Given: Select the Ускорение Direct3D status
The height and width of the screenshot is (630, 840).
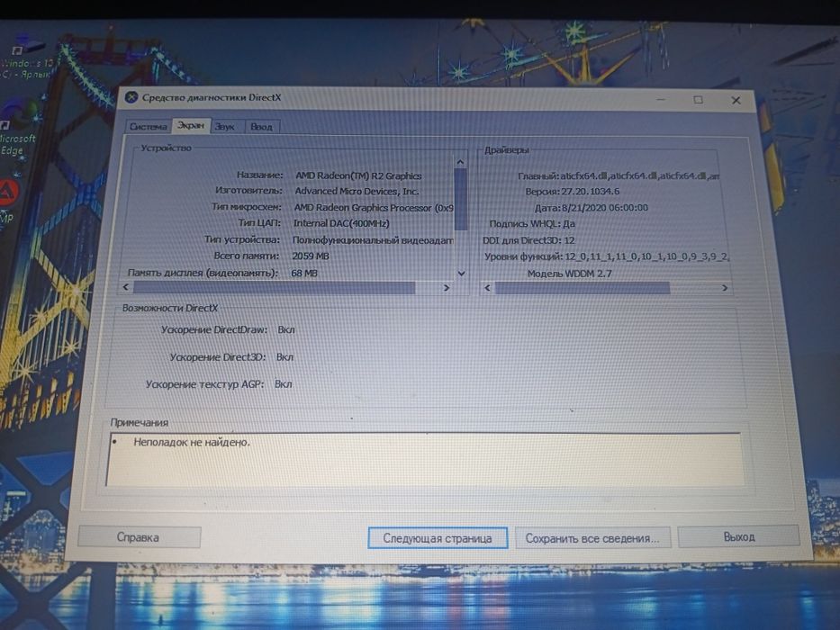Looking at the screenshot, I should click(x=285, y=356).
